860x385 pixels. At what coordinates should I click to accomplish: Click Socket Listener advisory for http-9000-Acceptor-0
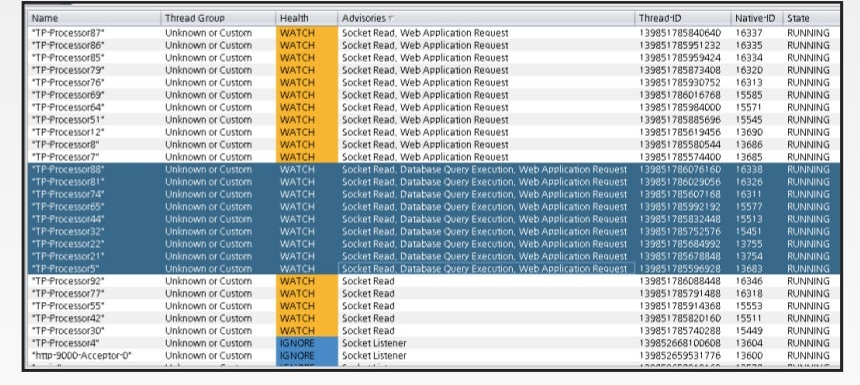click(x=374, y=355)
